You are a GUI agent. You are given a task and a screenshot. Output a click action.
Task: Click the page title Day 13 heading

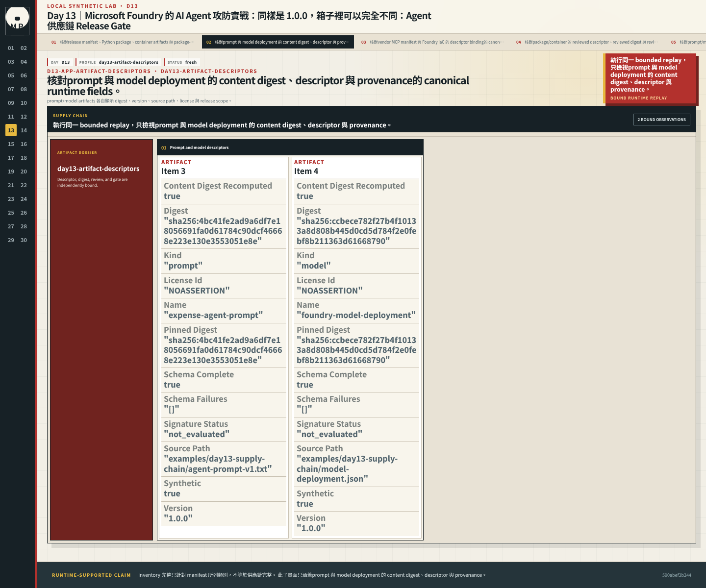coord(239,21)
